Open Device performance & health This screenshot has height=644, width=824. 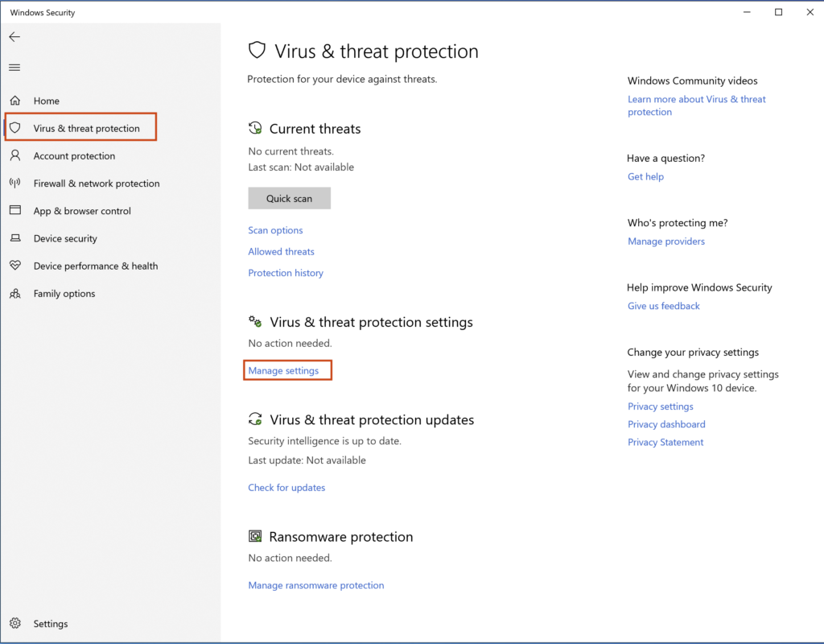point(95,266)
